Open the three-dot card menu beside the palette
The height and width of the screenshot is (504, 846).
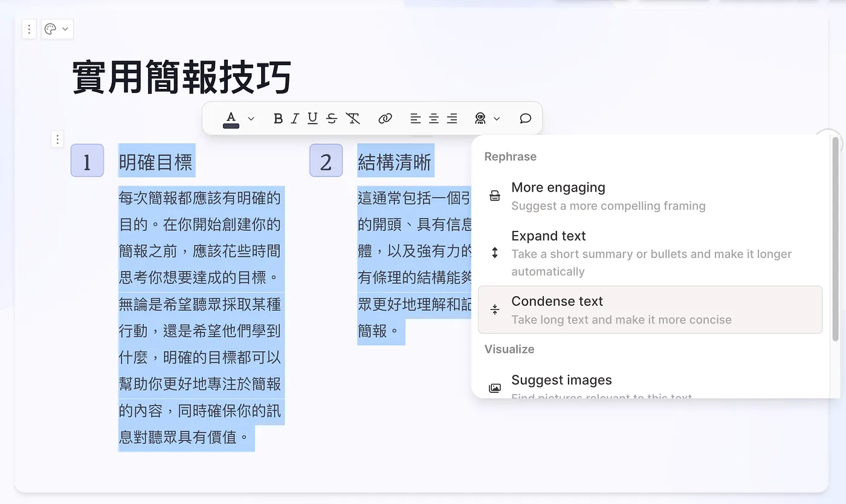click(29, 29)
